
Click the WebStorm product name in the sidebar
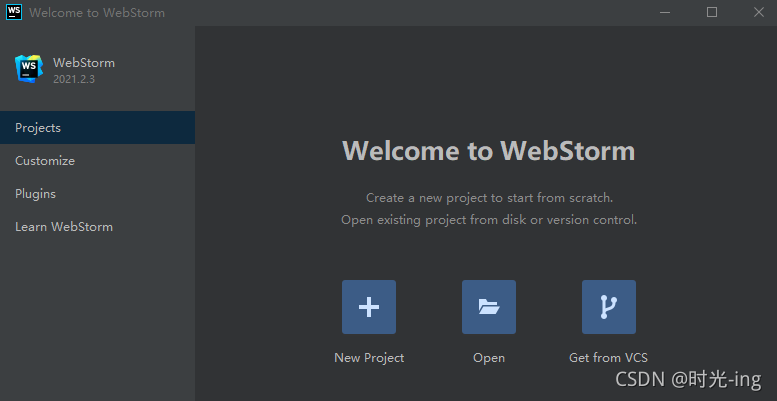[x=84, y=63]
